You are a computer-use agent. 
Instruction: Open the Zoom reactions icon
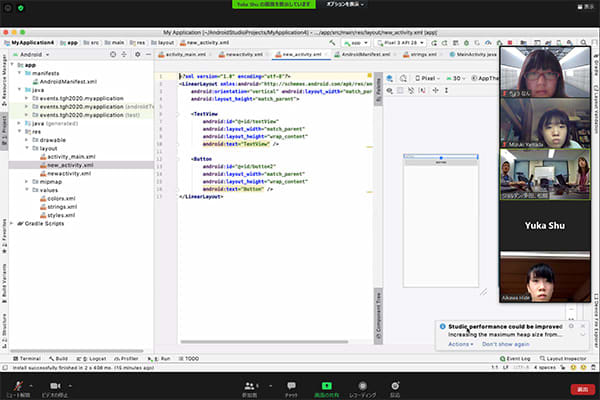(x=395, y=385)
